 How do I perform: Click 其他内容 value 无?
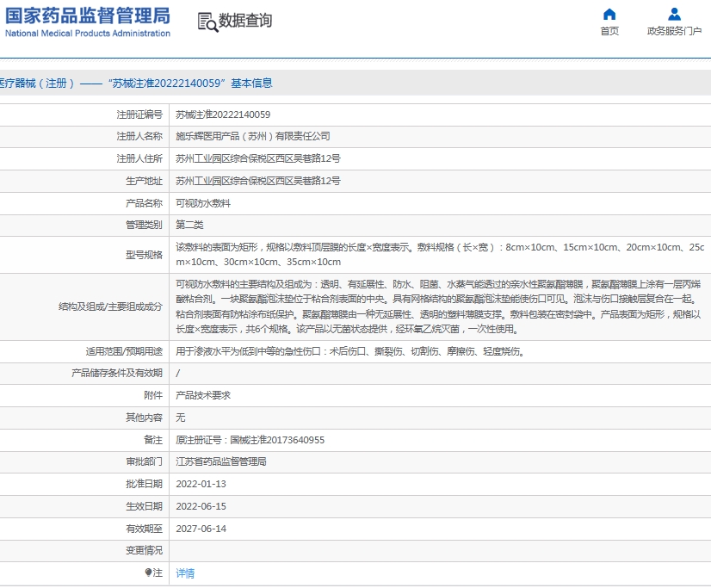(x=181, y=418)
